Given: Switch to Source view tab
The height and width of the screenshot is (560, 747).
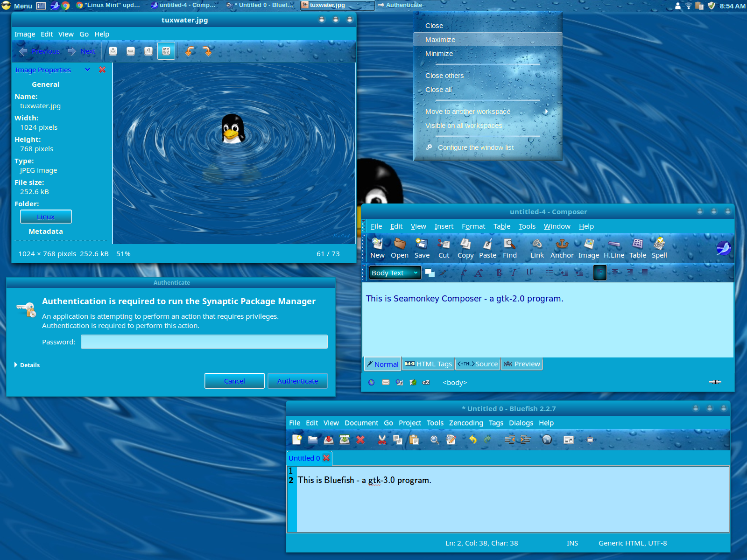Looking at the screenshot, I should pyautogui.click(x=478, y=364).
